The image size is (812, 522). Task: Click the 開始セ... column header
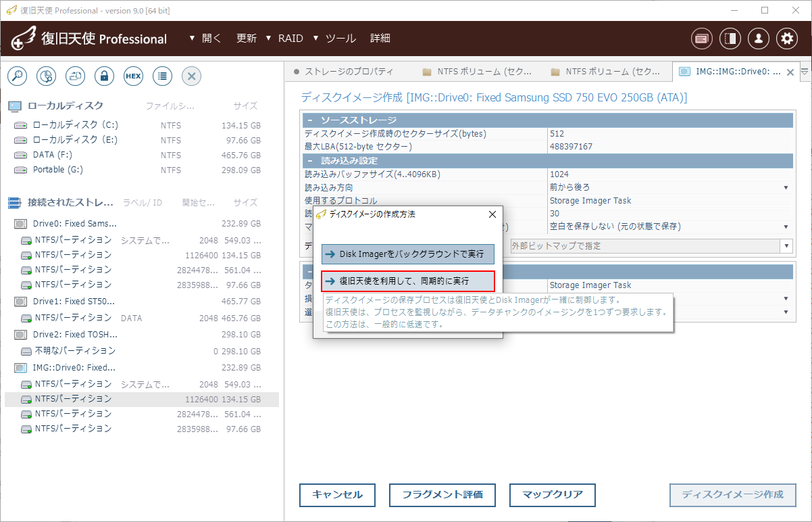199,203
